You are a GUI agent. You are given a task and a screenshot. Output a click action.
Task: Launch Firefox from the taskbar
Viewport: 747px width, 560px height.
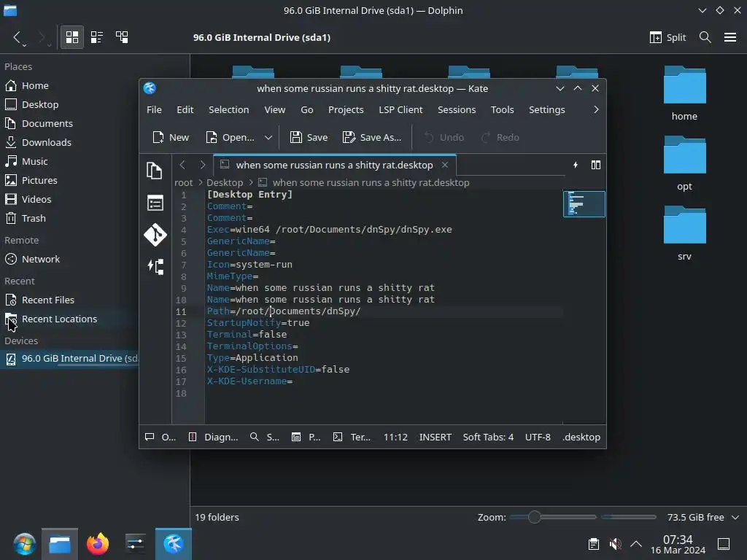(98, 544)
